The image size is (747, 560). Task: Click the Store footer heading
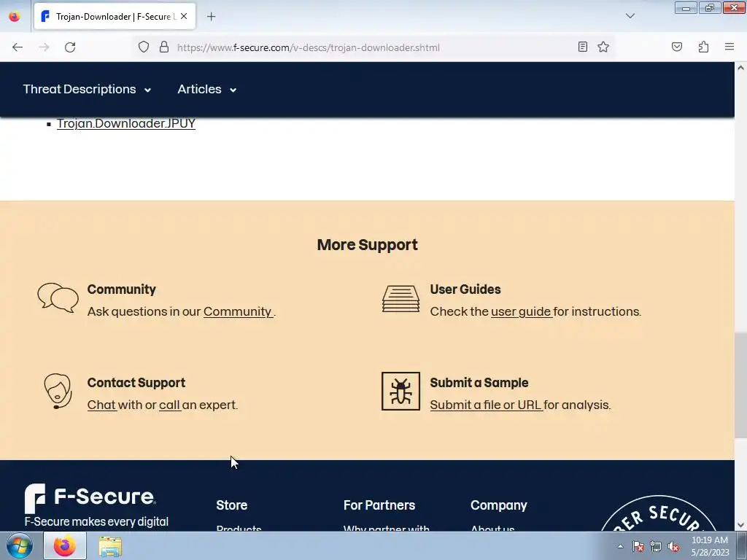[x=231, y=505]
